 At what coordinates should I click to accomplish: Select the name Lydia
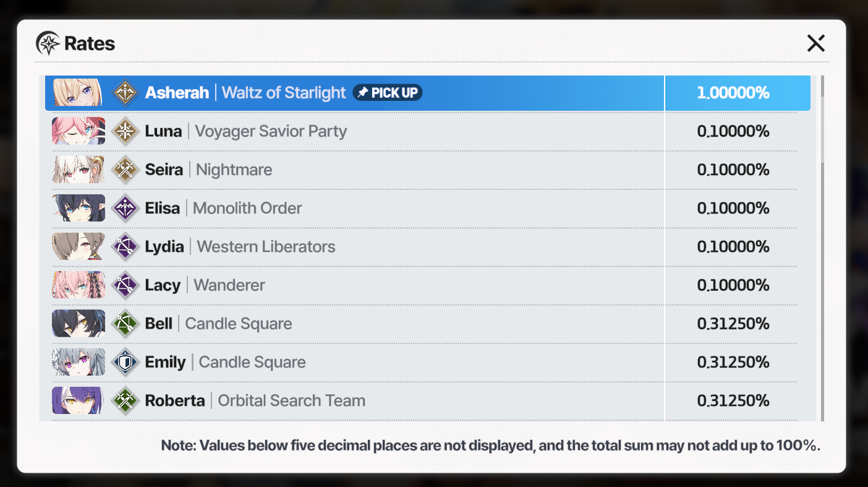164,246
